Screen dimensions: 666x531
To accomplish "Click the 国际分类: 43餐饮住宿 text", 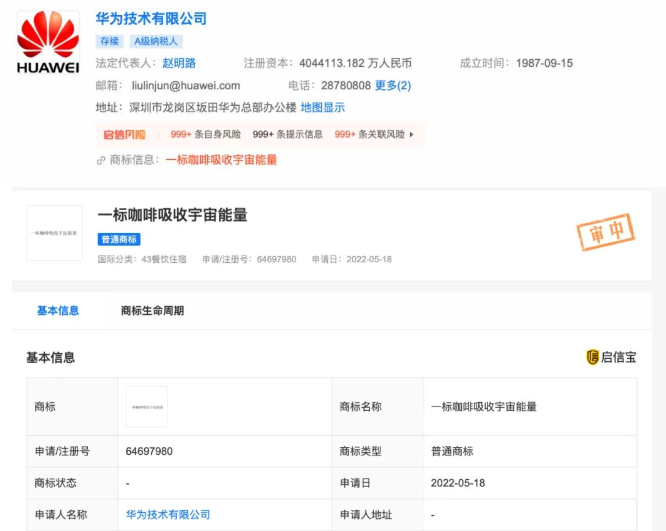I will pyautogui.click(x=142, y=259).
